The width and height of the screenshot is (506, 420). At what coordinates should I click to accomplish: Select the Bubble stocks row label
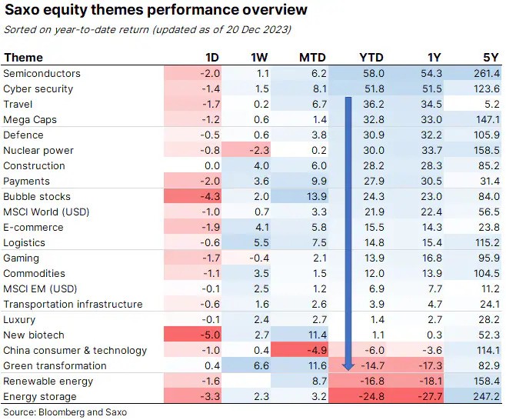click(x=36, y=197)
